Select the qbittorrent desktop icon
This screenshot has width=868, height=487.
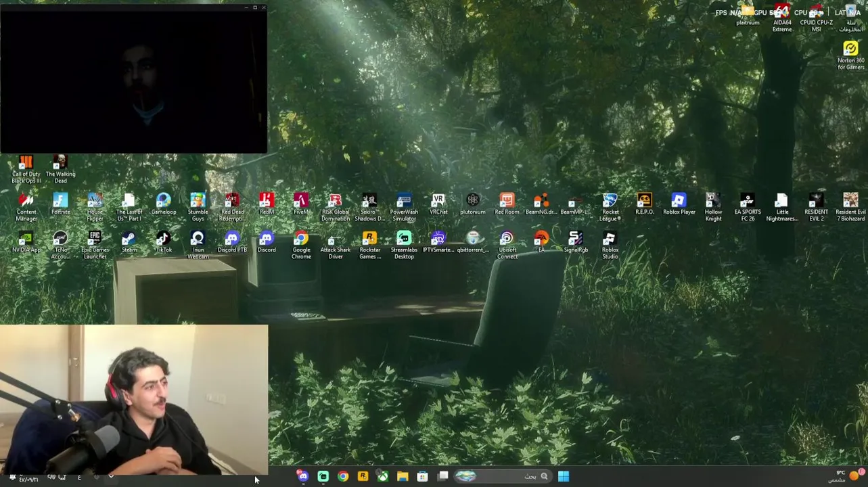[473, 242]
